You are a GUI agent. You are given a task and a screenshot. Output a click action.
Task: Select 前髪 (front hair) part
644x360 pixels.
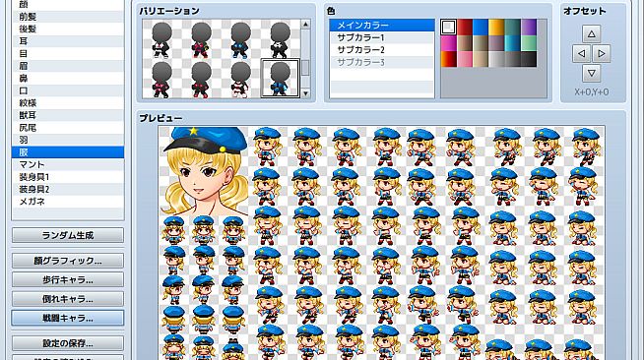point(68,17)
